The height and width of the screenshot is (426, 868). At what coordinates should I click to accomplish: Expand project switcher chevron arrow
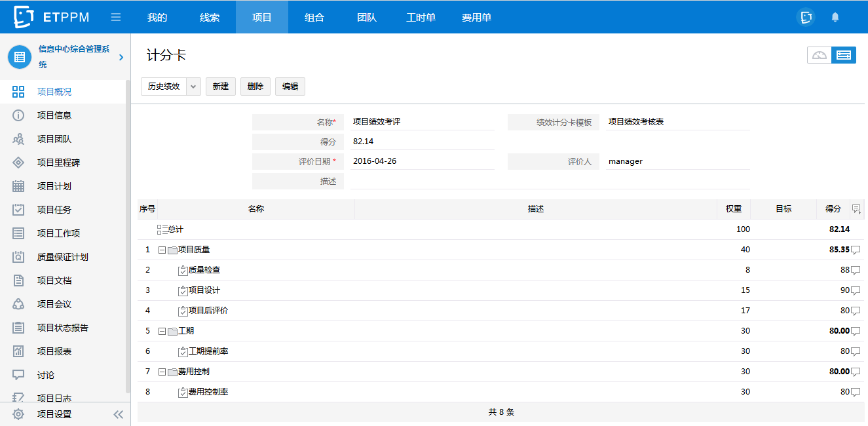click(x=121, y=58)
